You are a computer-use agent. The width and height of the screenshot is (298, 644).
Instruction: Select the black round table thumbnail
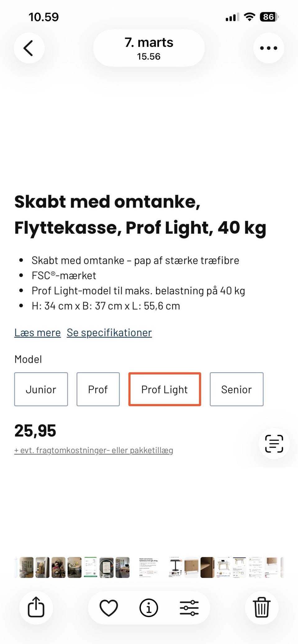(176, 567)
